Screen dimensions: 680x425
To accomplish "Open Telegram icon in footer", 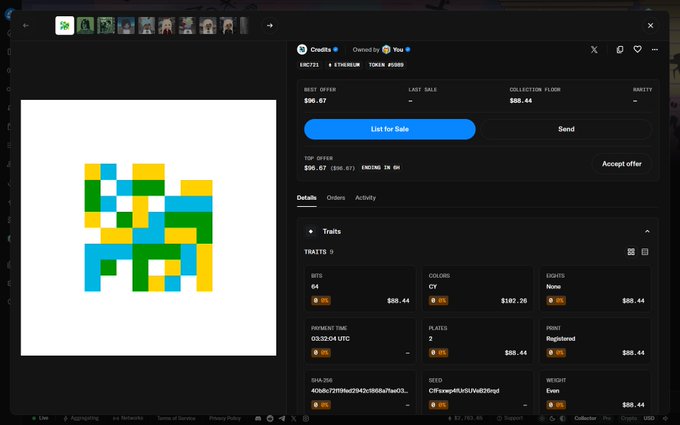I will 282,418.
